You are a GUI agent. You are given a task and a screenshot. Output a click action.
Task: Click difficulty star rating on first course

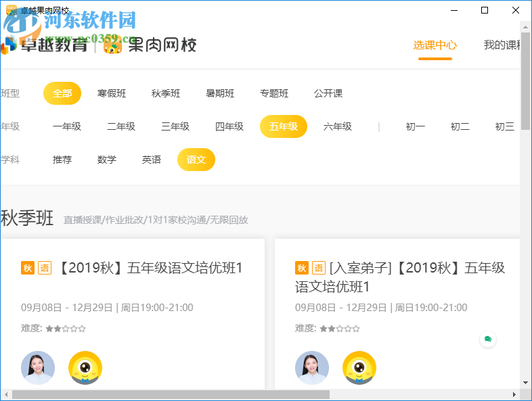point(66,329)
